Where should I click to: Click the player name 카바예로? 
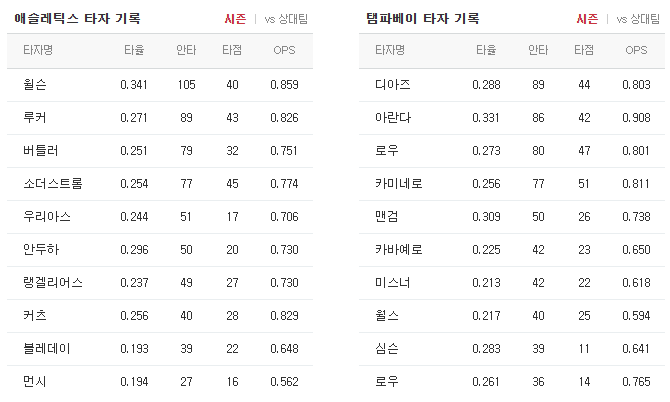coord(399,249)
